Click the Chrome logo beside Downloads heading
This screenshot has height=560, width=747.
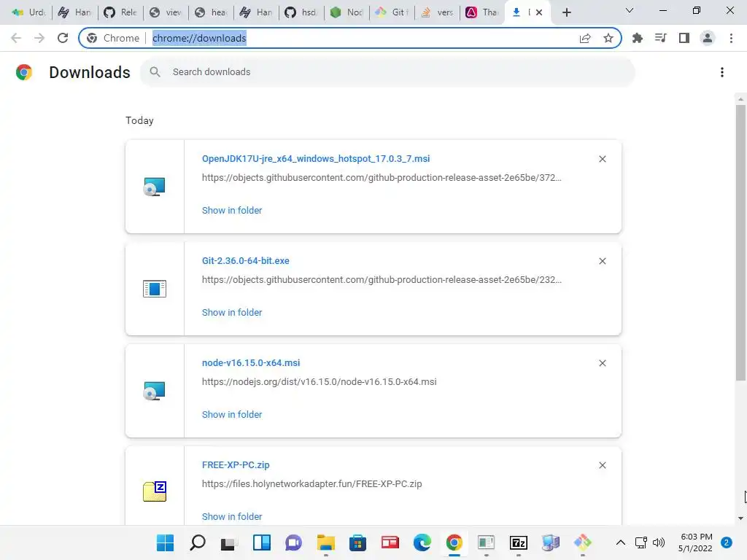pyautogui.click(x=24, y=72)
